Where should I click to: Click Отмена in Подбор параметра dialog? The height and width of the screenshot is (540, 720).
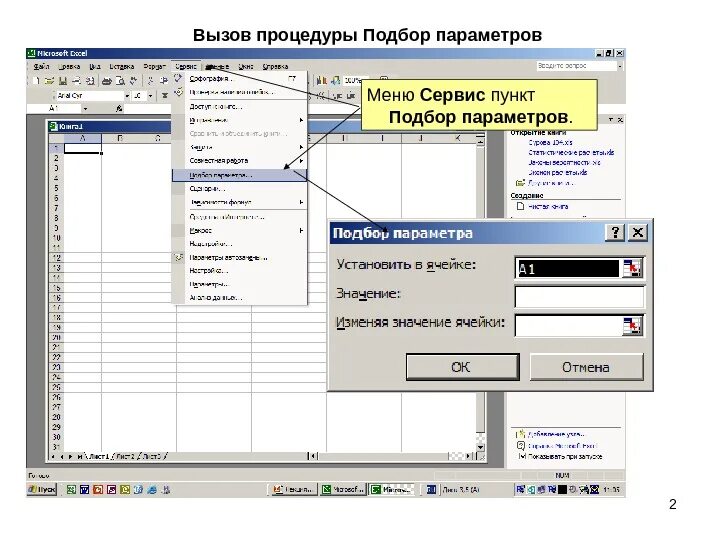click(x=586, y=366)
